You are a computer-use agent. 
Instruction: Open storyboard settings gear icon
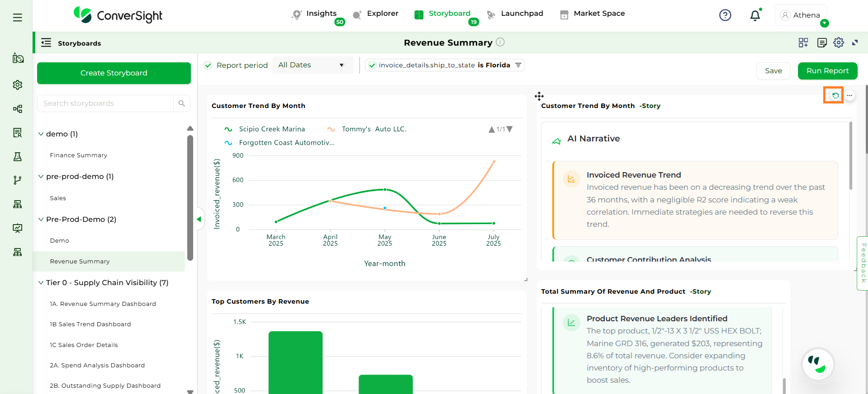[x=839, y=42]
